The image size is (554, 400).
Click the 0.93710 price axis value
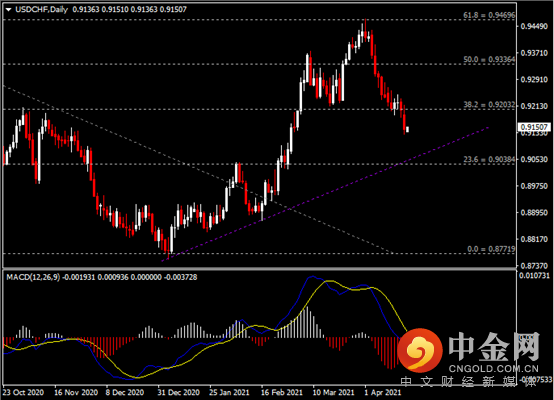(x=534, y=53)
